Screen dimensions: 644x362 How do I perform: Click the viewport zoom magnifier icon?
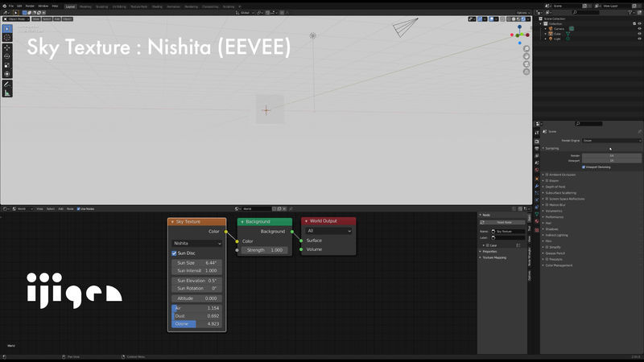pos(526,48)
